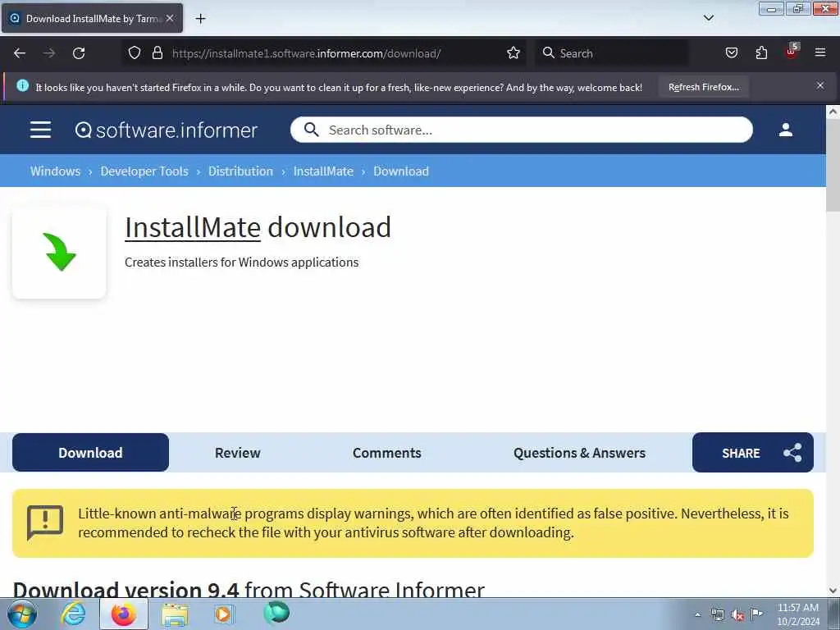Image resolution: width=840 pixels, height=630 pixels.
Task: Click the info icon in notification bar
Action: [22, 85]
